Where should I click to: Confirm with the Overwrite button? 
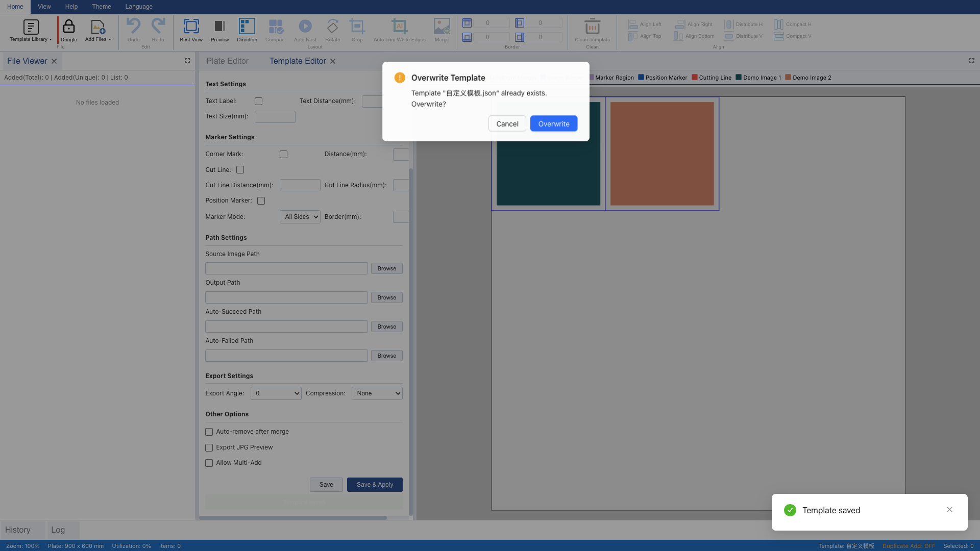[x=554, y=124]
